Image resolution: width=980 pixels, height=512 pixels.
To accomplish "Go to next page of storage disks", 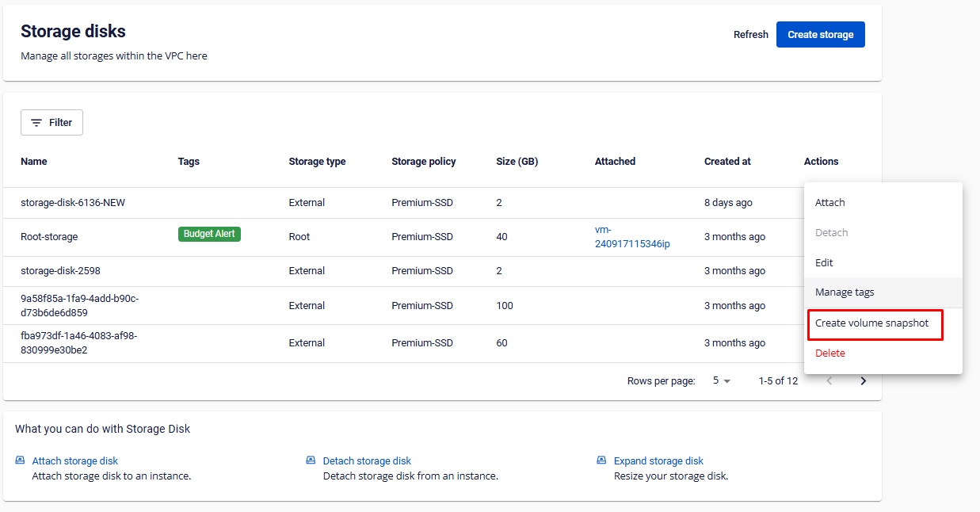I will (x=863, y=381).
